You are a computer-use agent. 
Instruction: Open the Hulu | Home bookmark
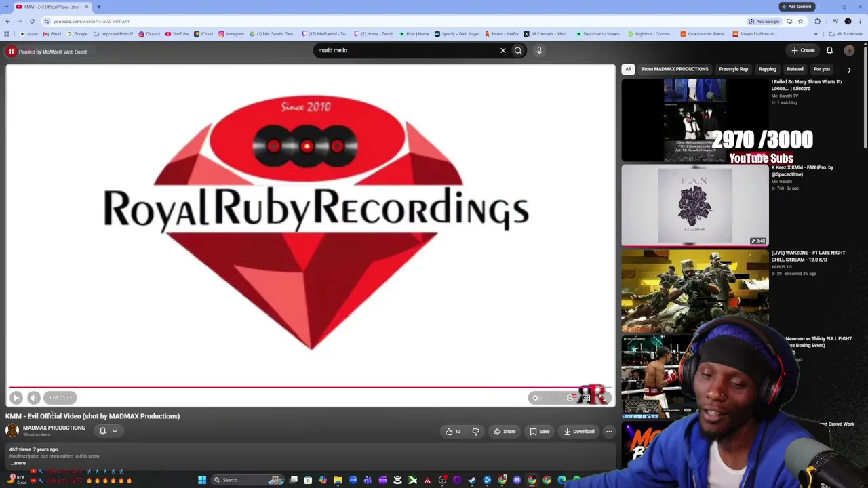414,34
